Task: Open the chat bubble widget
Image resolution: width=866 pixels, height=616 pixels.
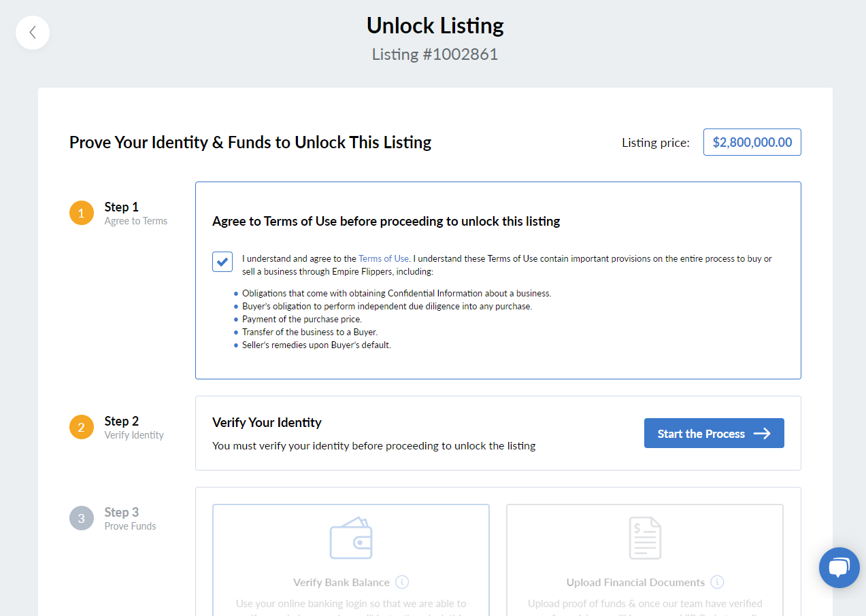Action: point(839,568)
